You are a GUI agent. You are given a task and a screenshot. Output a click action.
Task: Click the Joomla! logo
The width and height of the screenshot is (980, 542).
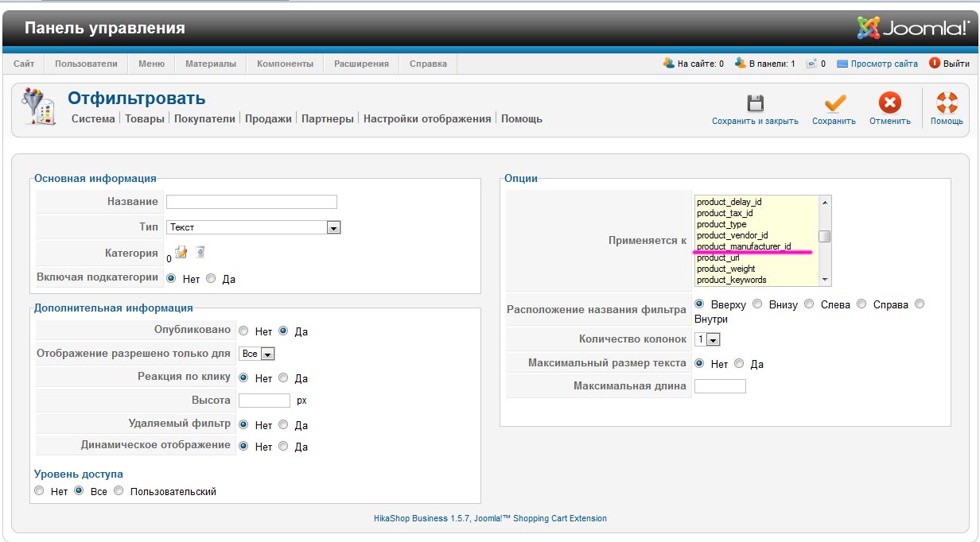(x=911, y=28)
